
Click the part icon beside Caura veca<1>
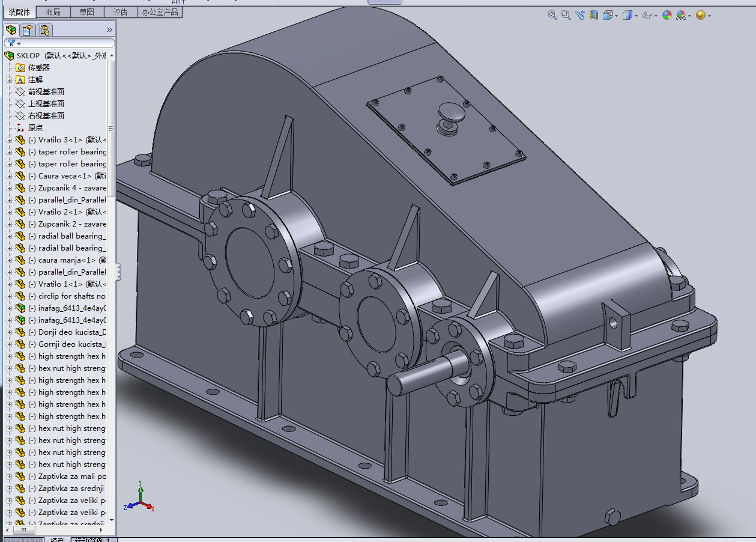pos(20,175)
